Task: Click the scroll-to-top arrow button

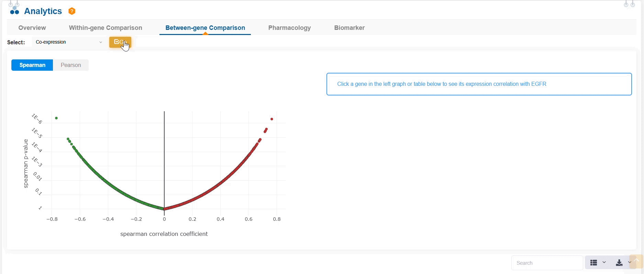Action: 636,261
